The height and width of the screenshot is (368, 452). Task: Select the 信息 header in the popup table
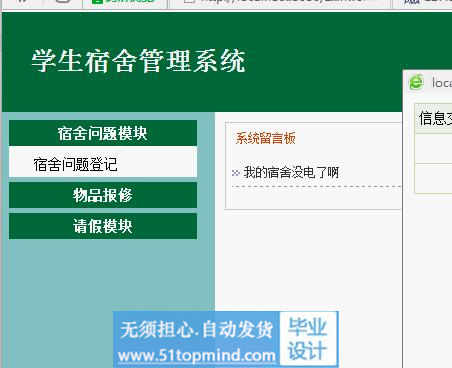pyautogui.click(x=435, y=118)
